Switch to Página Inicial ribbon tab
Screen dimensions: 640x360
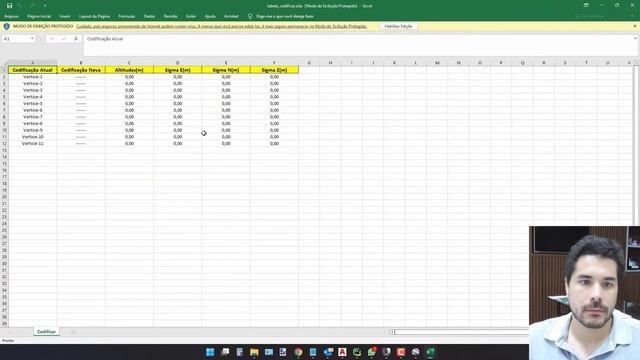click(39, 16)
